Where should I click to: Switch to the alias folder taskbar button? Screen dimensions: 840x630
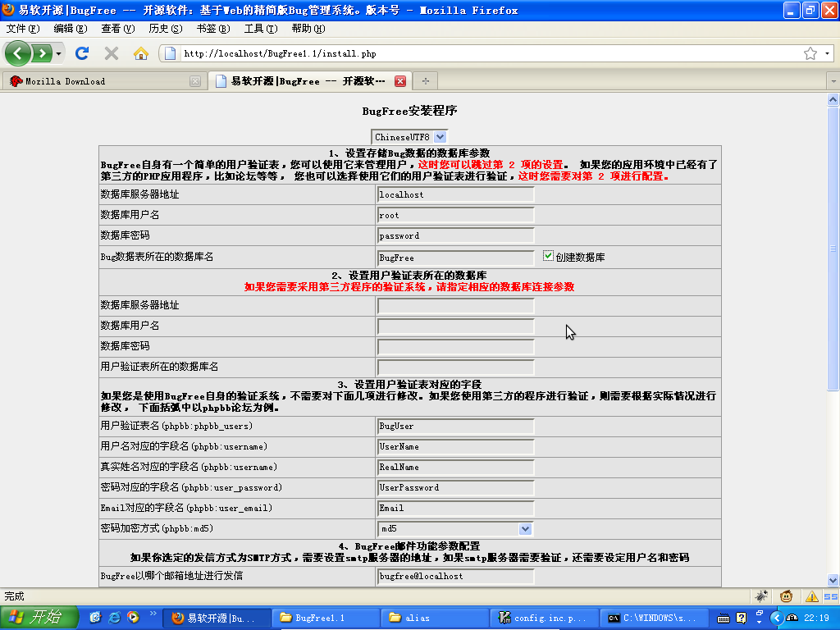435,619
